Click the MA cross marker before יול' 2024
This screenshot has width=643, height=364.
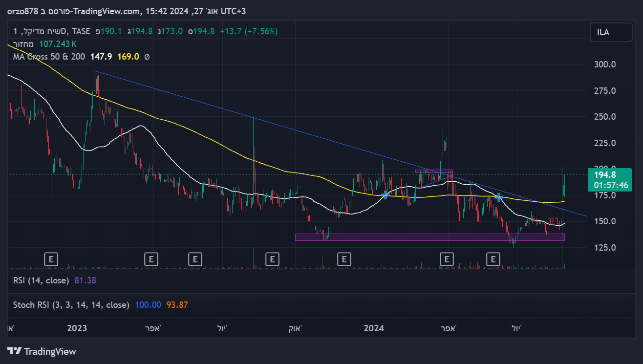pos(498,197)
